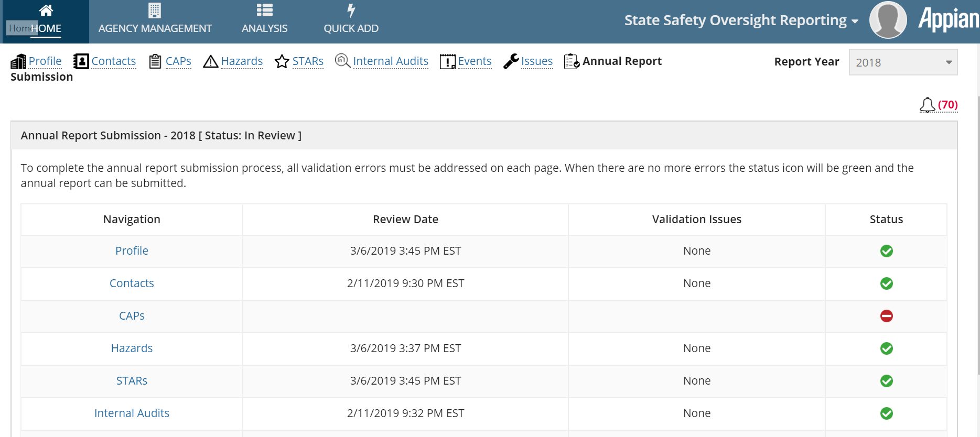Open the Report Year dropdown
The width and height of the screenshot is (980, 437).
click(x=903, y=62)
